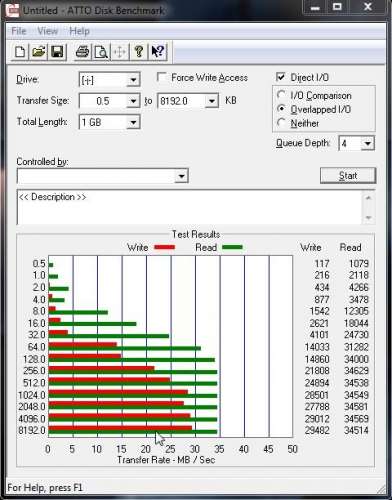392x500 pixels.
Task: Open the File menu
Action: pyautogui.click(x=19, y=31)
